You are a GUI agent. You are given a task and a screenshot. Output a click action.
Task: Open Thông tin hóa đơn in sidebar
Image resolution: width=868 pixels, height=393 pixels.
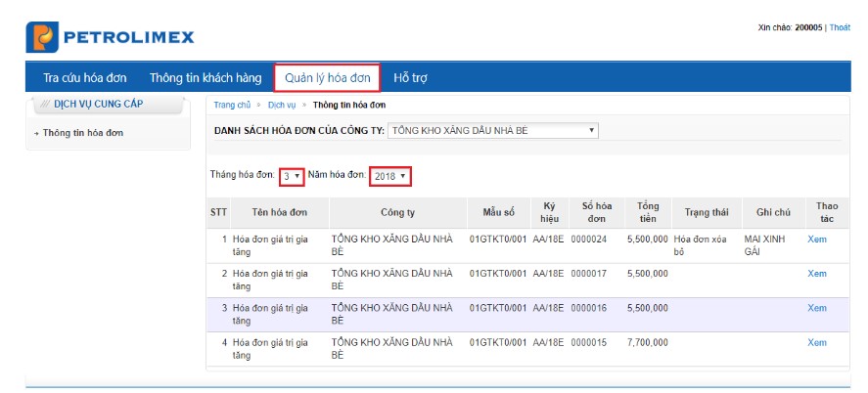pyautogui.click(x=83, y=133)
